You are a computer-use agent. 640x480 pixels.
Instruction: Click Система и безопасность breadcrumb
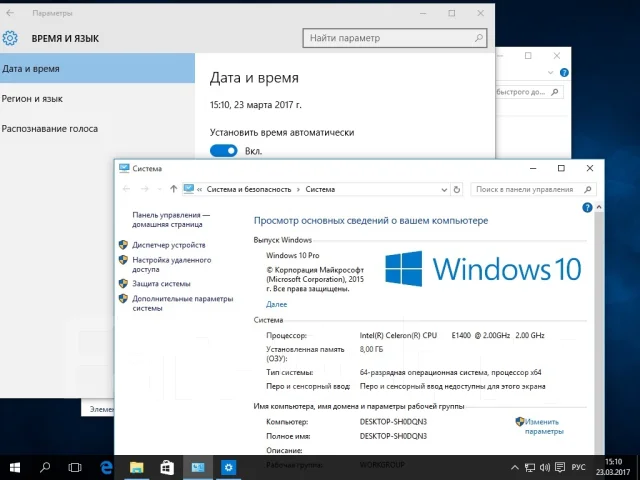click(249, 189)
